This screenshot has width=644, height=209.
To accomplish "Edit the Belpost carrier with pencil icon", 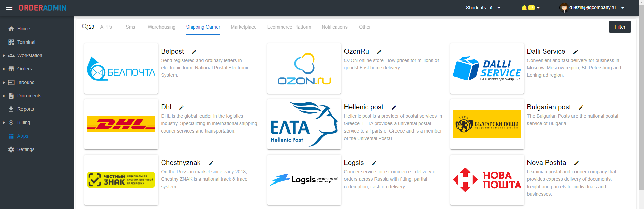I will (x=194, y=52).
